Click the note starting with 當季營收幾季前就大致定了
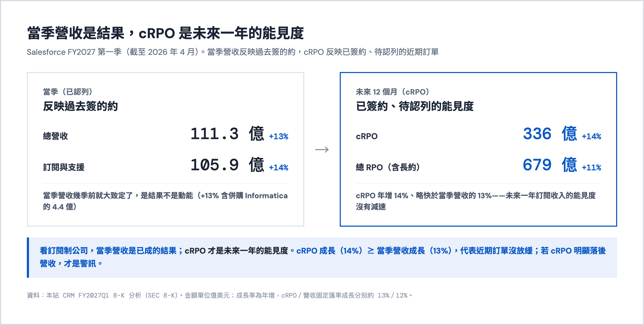 click(165, 201)
